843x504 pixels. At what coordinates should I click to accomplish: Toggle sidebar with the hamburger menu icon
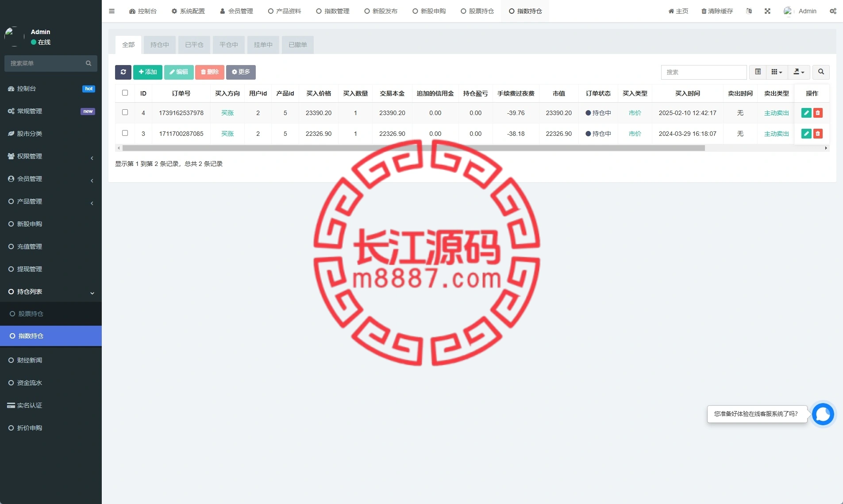112,11
